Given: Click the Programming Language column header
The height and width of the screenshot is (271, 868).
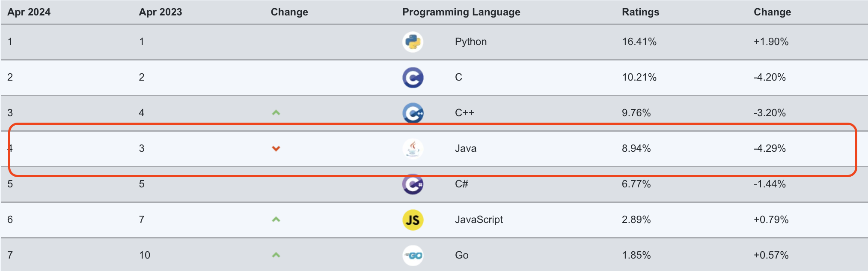Looking at the screenshot, I should click(461, 12).
